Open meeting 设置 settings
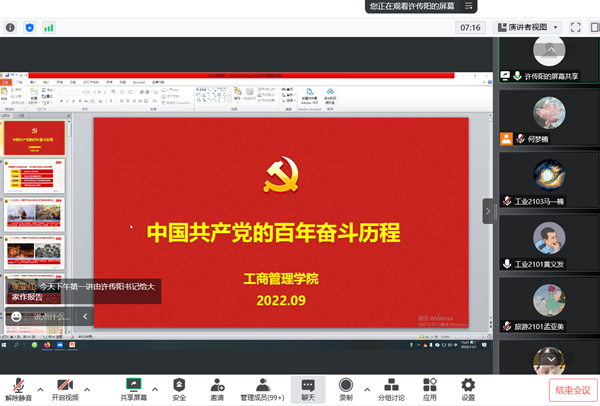Viewport: 600px width, 406px height. click(468, 390)
